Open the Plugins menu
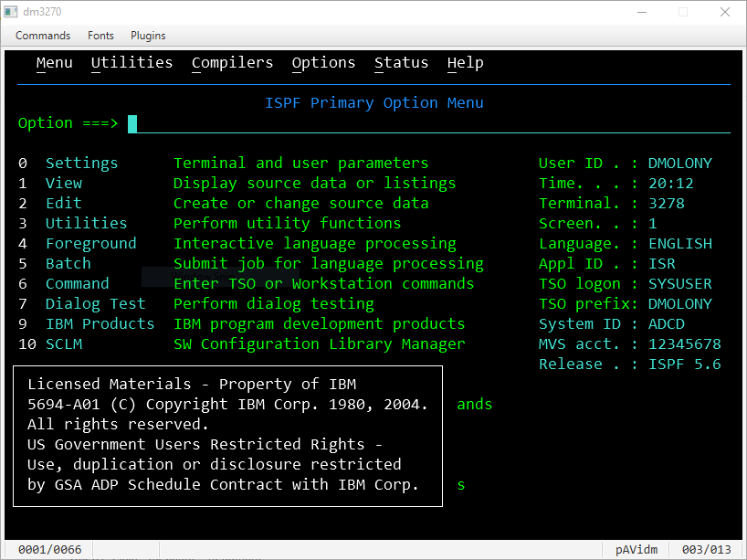 (148, 36)
